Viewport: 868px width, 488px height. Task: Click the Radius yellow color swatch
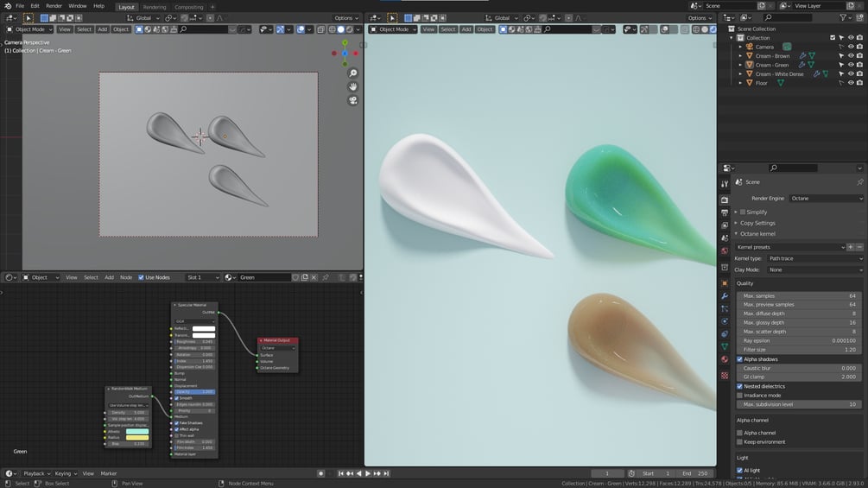(x=137, y=438)
